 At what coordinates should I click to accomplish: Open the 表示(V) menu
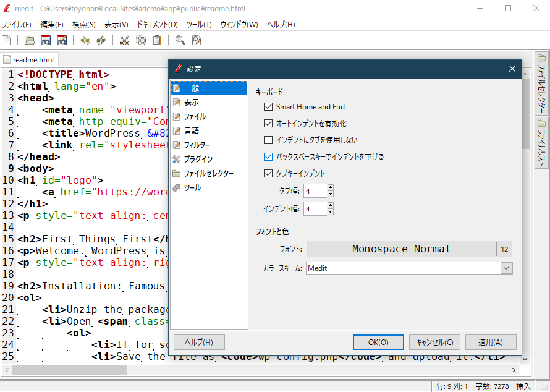[116, 25]
